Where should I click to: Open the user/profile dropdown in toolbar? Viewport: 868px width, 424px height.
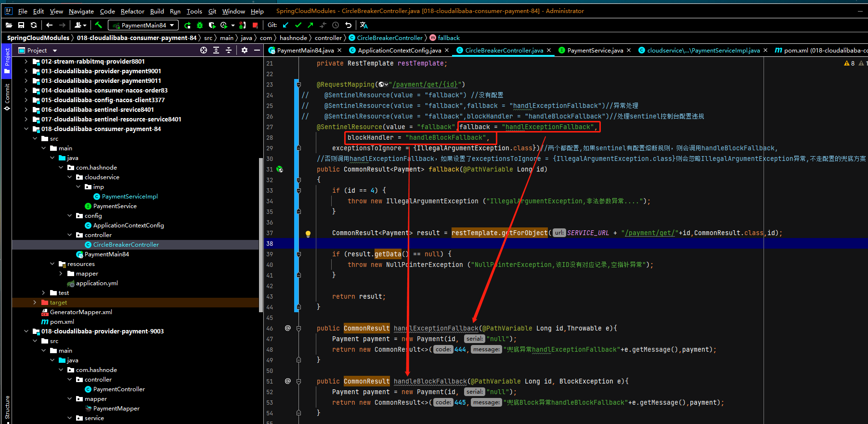point(80,25)
